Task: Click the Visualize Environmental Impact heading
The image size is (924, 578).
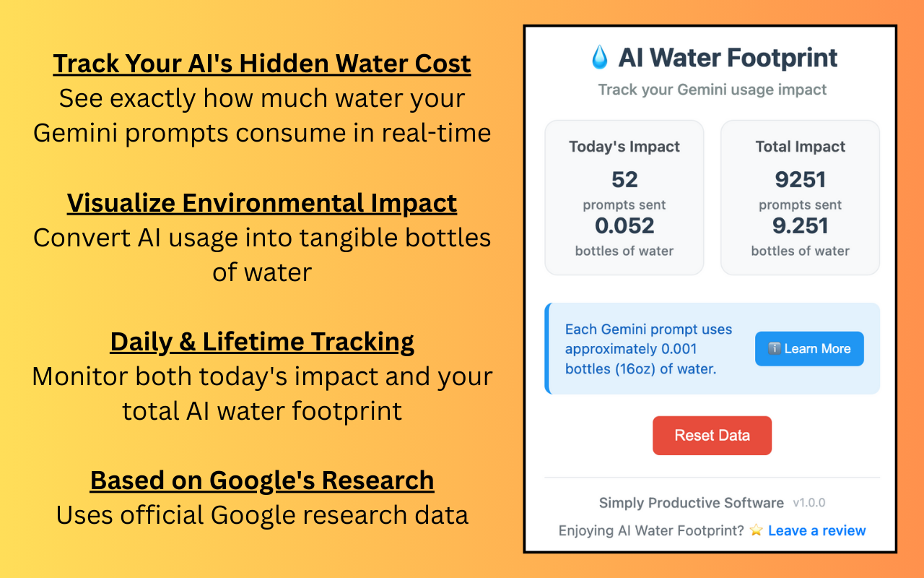Action: 262,203
